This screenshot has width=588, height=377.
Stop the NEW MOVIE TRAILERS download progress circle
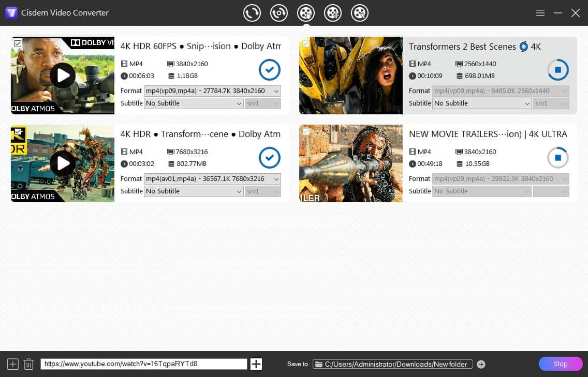click(558, 158)
